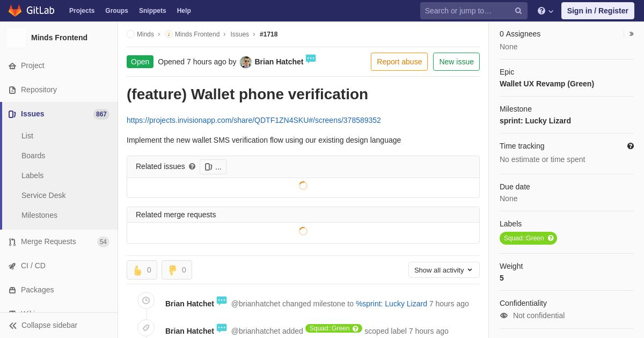The image size is (644, 338).
Task: Go to Issues List in sidebar
Action: 27,136
